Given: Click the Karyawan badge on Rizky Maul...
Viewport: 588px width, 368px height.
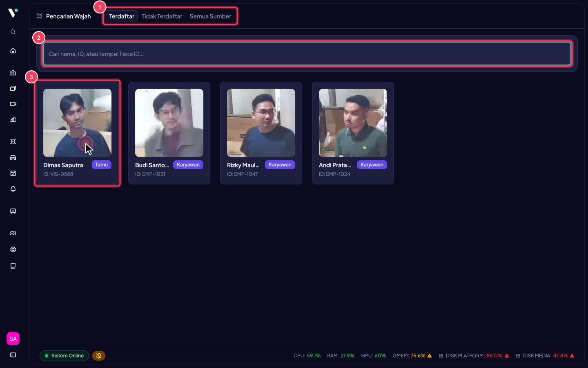Looking at the screenshot, I should tap(280, 165).
